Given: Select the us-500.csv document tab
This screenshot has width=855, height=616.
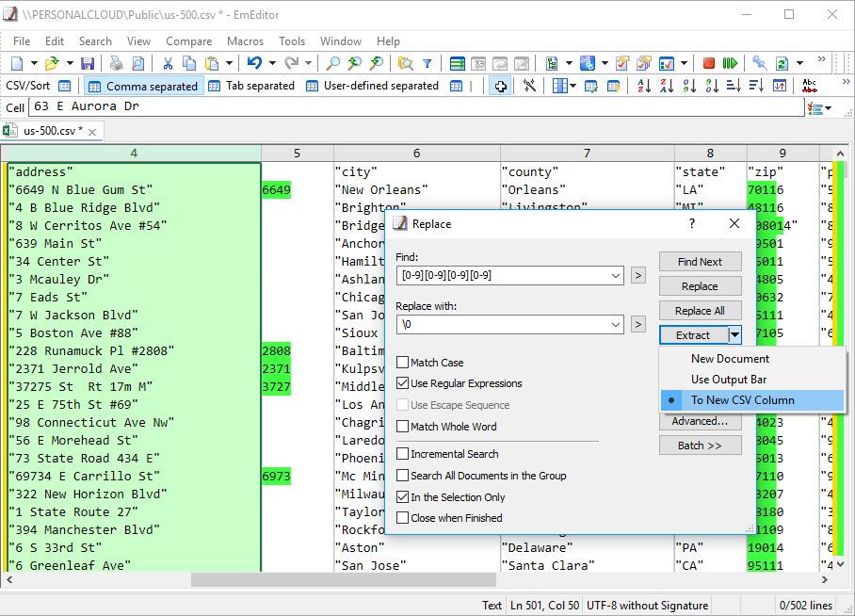Looking at the screenshot, I should click(x=53, y=131).
